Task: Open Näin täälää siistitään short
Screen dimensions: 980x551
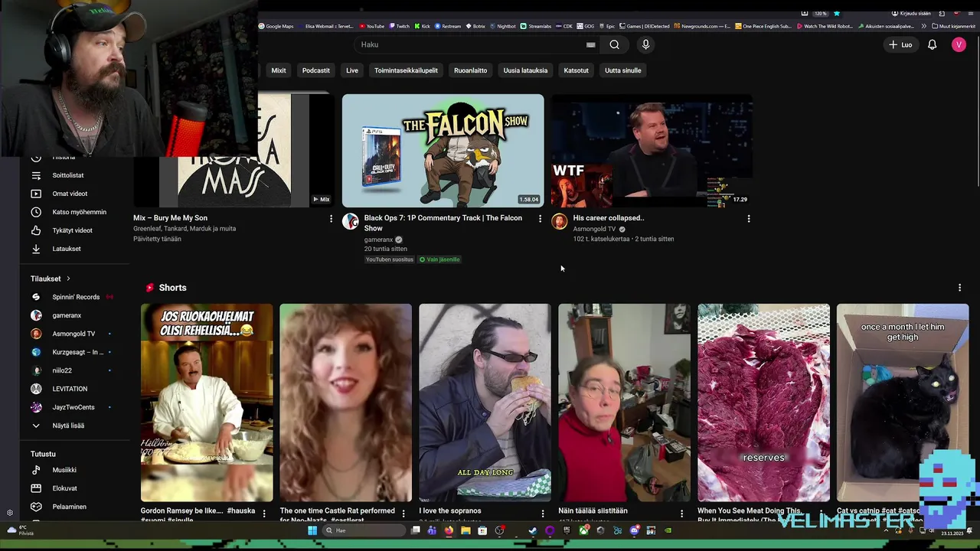Action: click(x=624, y=403)
